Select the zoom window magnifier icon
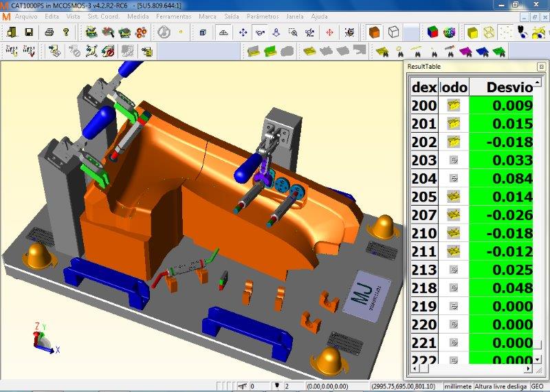The image size is (550, 392). [293, 33]
